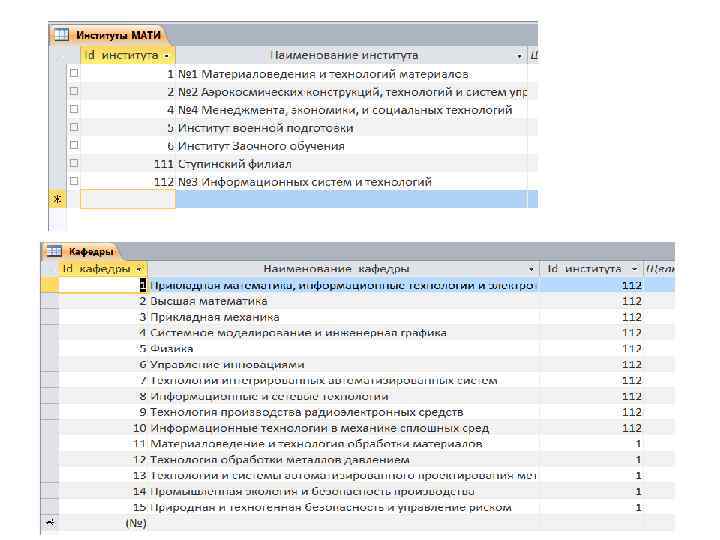Click cell 'Технологии интегрированных автоматизированных систем'
720x540 pixels.
coord(343,380)
